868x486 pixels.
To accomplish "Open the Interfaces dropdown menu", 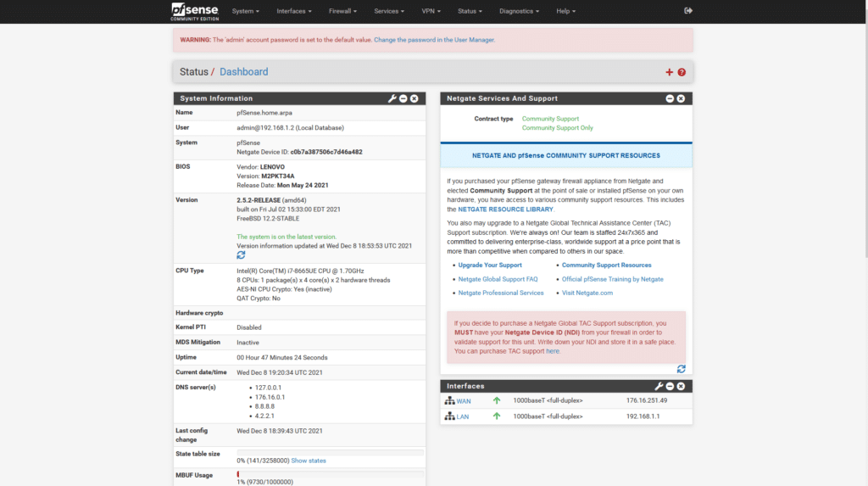I will pos(294,11).
